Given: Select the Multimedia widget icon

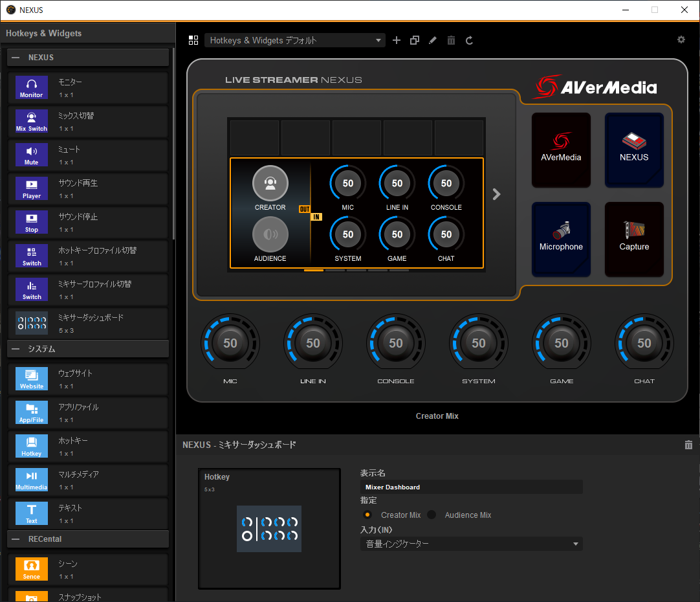Looking at the screenshot, I should click(31, 480).
